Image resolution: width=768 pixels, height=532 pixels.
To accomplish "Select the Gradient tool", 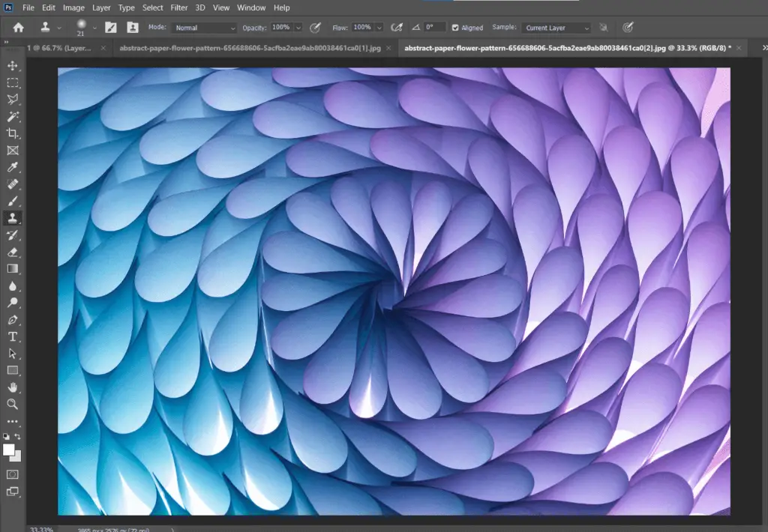I will point(13,269).
